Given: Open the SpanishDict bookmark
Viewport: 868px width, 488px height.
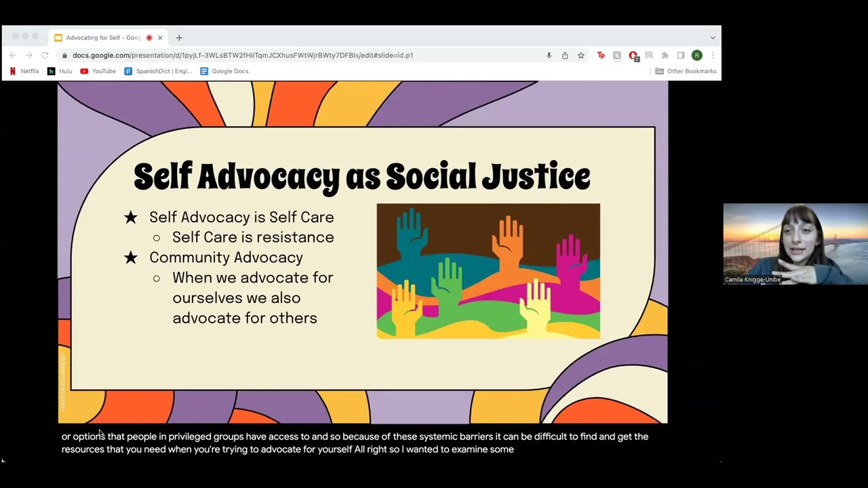Looking at the screenshot, I should pyautogui.click(x=158, y=71).
